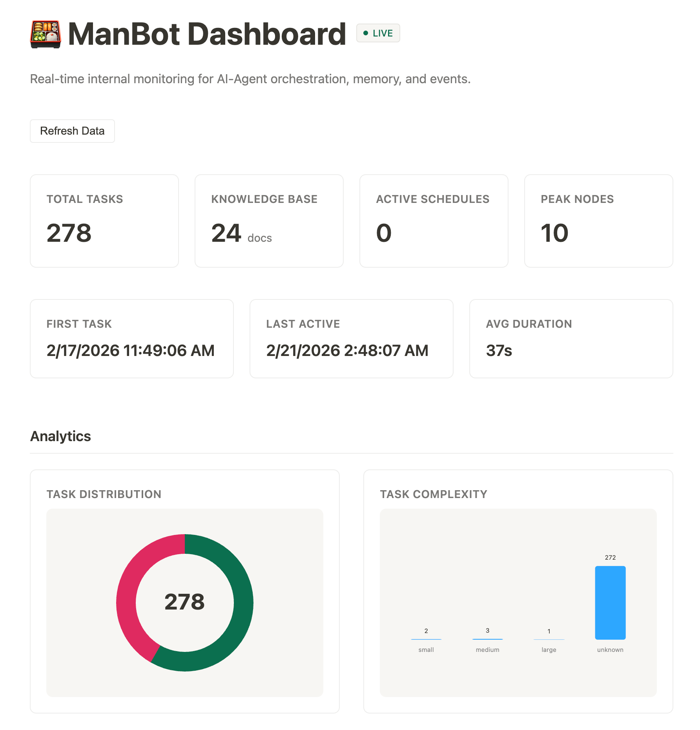Select the Avg Duration 37s metric
Screen dimensions: 700x730
(499, 350)
